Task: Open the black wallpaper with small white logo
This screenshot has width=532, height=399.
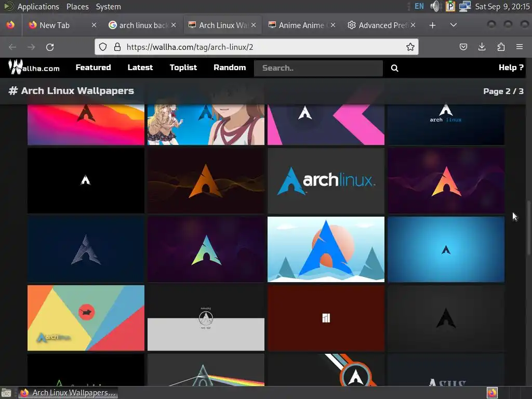Action: pyautogui.click(x=86, y=181)
